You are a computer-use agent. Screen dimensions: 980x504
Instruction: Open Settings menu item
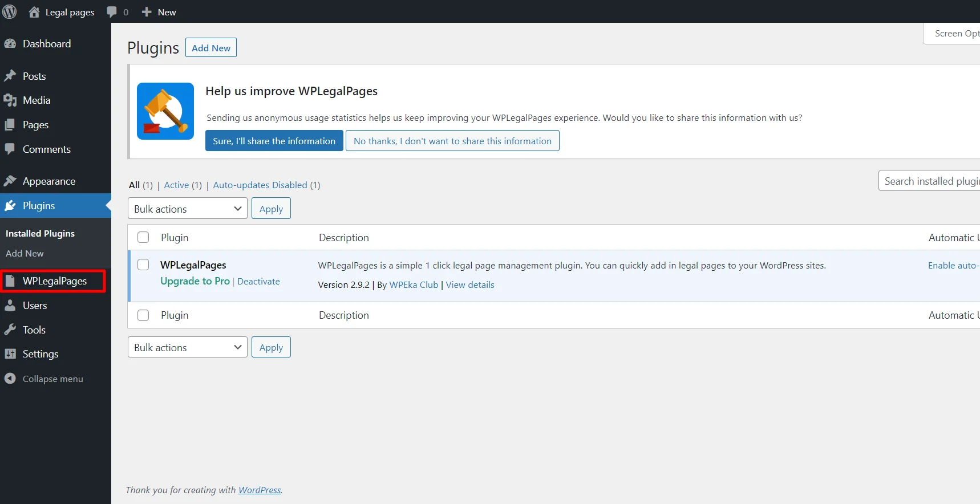pos(41,354)
